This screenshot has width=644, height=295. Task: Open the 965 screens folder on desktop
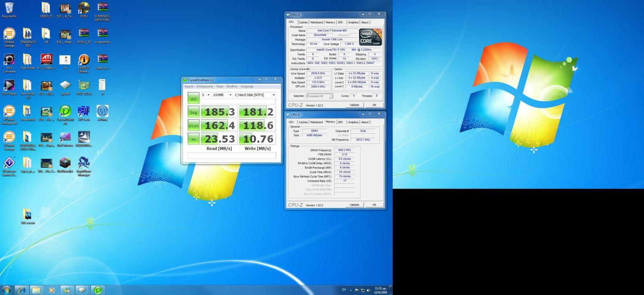27,216
